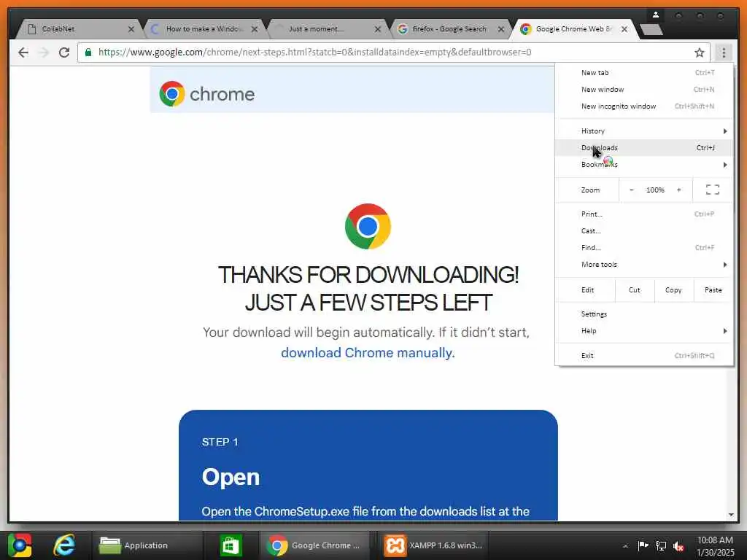
Task: Click the Open heading in Step 1 card
Action: click(231, 477)
